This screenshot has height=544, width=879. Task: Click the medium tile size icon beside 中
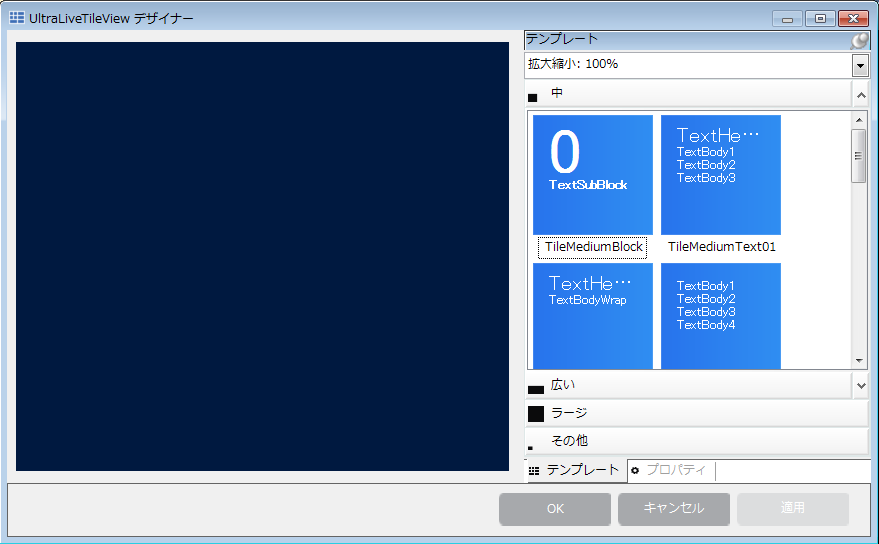[x=533, y=98]
